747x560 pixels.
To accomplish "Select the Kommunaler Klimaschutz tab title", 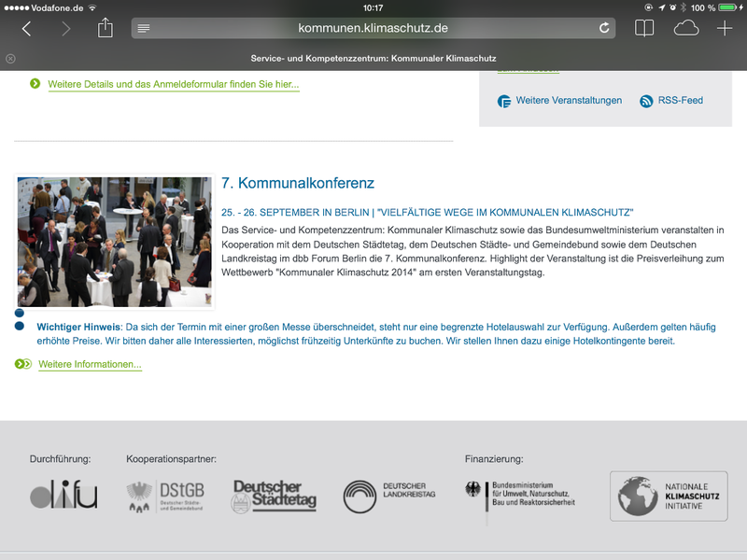I will point(373,58).
